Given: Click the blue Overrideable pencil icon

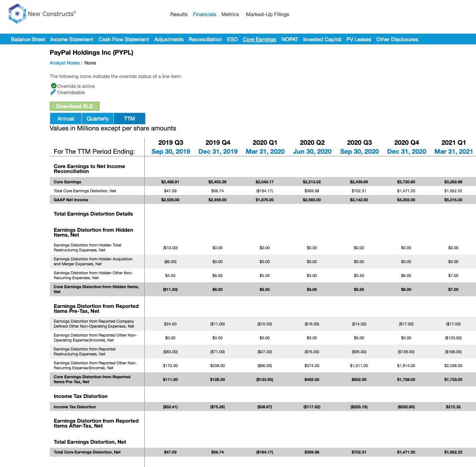Looking at the screenshot, I should [53, 92].
